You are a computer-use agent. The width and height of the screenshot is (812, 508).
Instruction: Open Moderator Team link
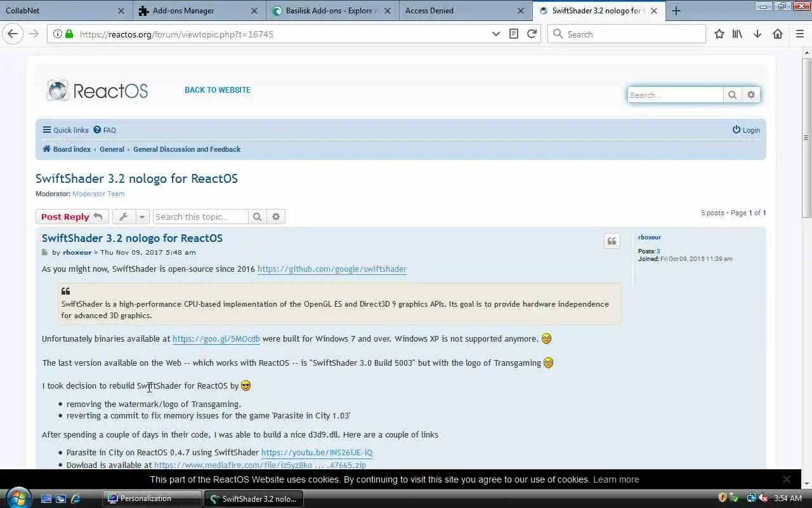point(98,194)
